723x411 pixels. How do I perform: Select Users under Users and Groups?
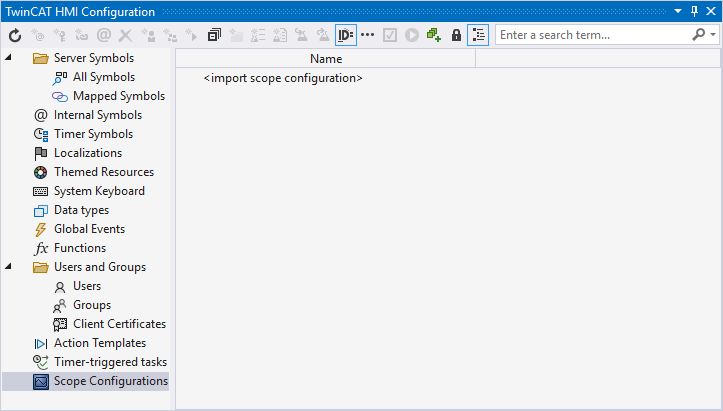coord(87,286)
